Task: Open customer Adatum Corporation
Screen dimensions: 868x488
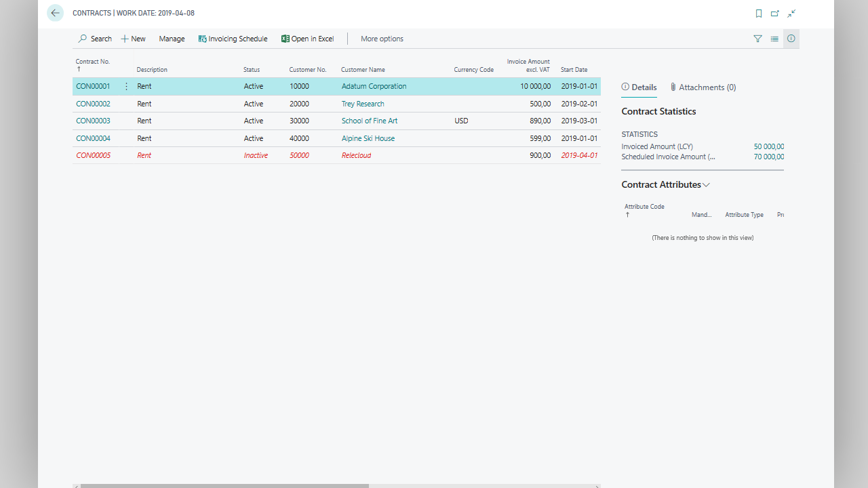Action: pos(374,87)
